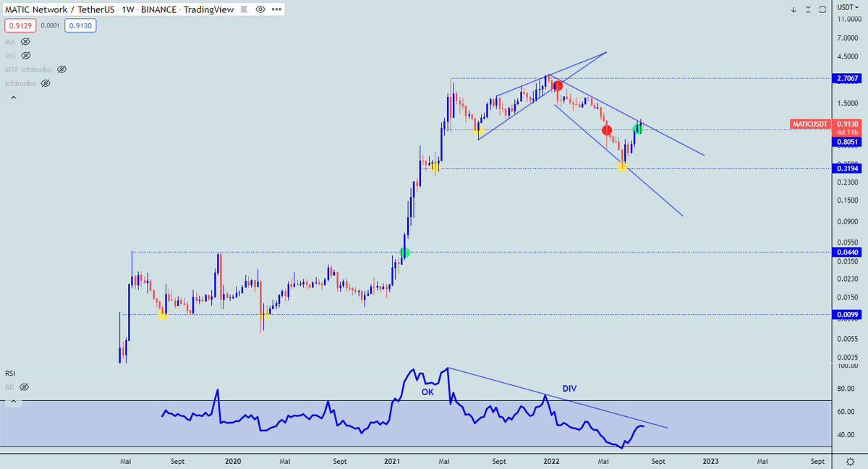Click the 2022 label on time axis
Viewport: 868px width, 469px height.
551,460
